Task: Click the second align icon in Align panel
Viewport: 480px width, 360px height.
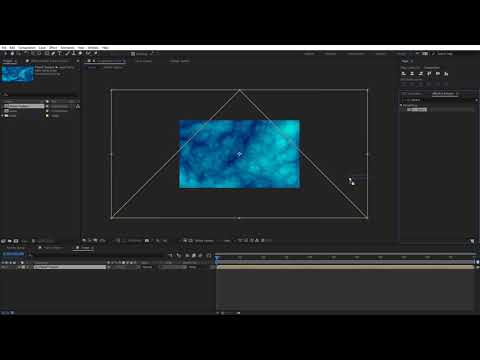Action: click(x=412, y=74)
